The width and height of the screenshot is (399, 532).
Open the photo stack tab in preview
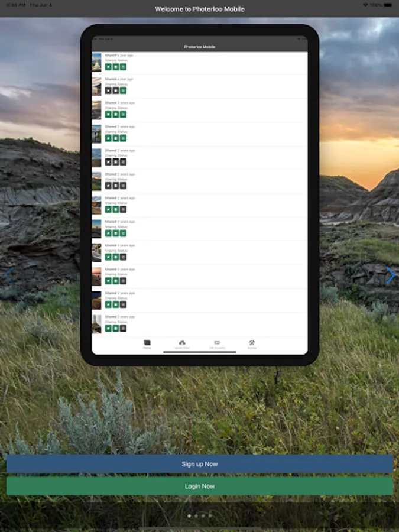(147, 344)
